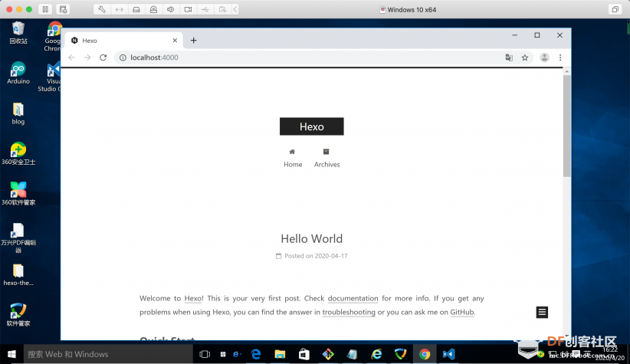
Task: Click the translate page icon
Action: point(509,57)
